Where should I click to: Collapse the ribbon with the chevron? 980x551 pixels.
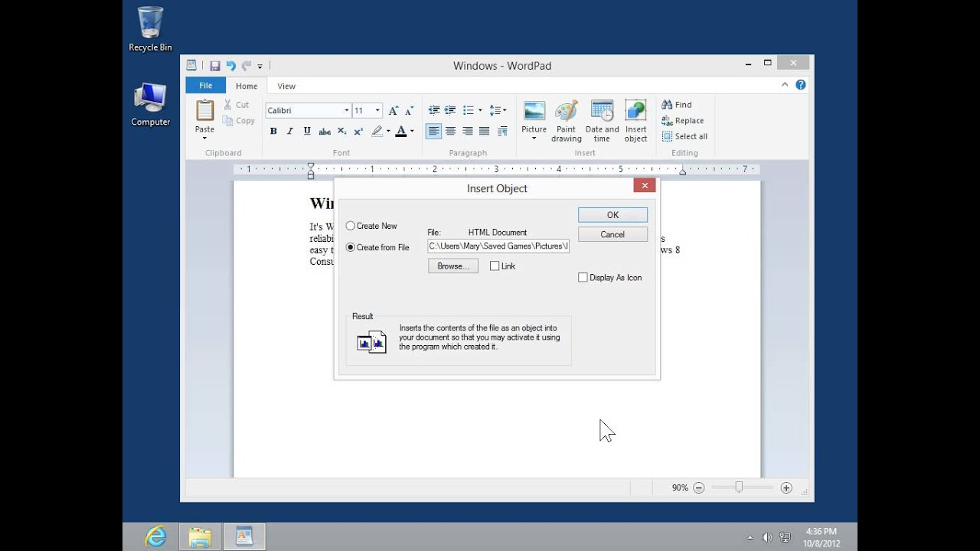[785, 85]
